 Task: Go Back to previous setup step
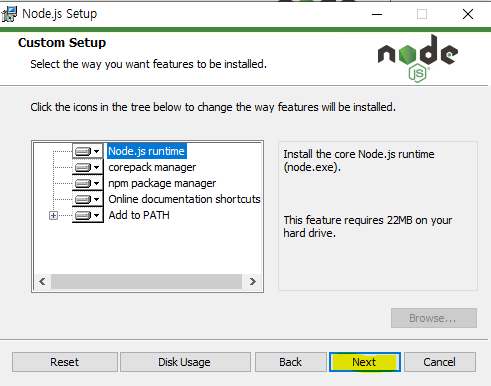tap(291, 362)
